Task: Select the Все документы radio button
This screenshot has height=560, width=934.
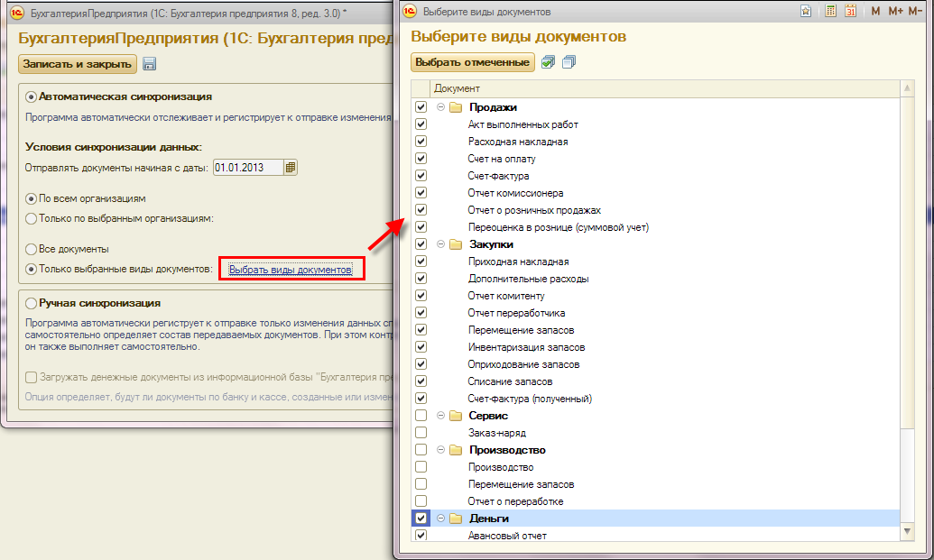Action: [x=31, y=250]
